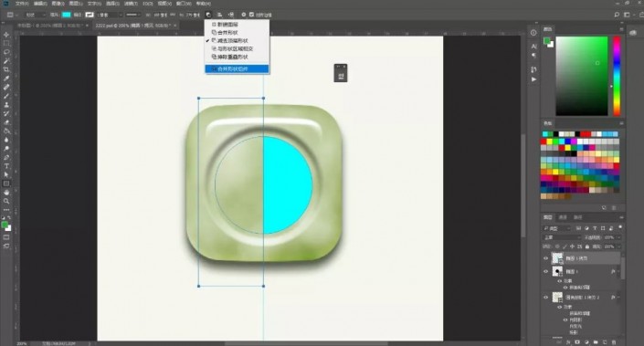The width and height of the screenshot is (644, 346).
Task: Collapse Ellipse 1 layer effects arrow
Action: (618, 271)
